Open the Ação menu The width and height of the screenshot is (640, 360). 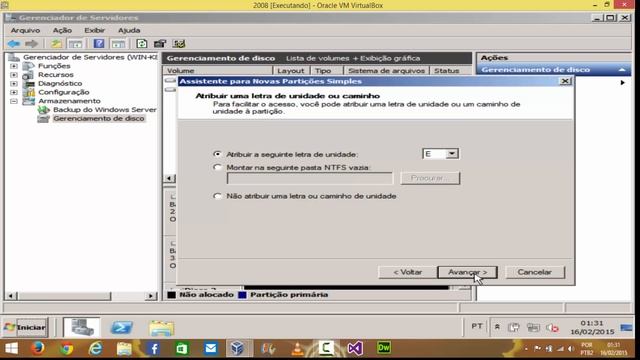click(62, 30)
